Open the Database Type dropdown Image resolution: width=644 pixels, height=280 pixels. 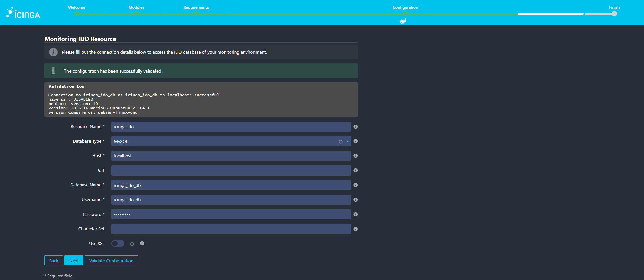225,141
